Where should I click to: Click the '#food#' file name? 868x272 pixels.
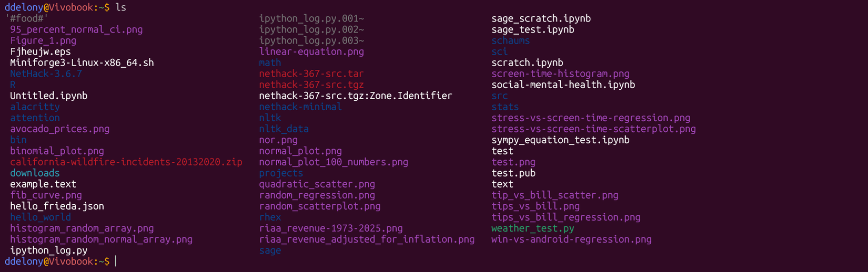coord(26,18)
